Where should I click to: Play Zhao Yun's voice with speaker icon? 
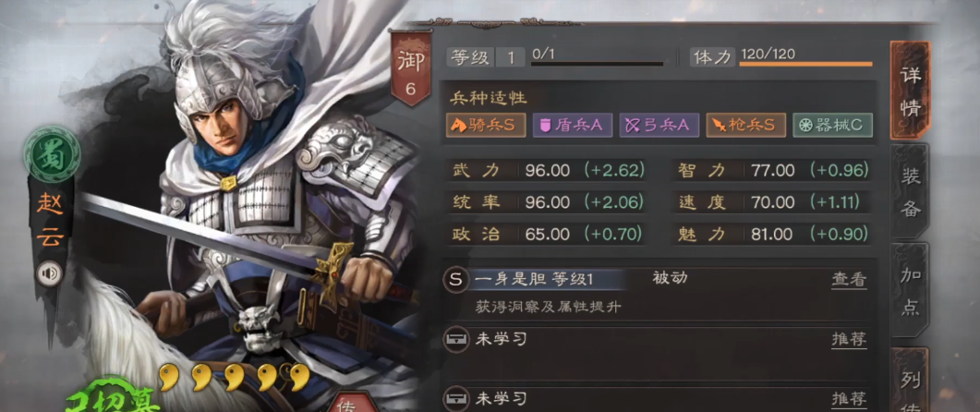point(49,273)
